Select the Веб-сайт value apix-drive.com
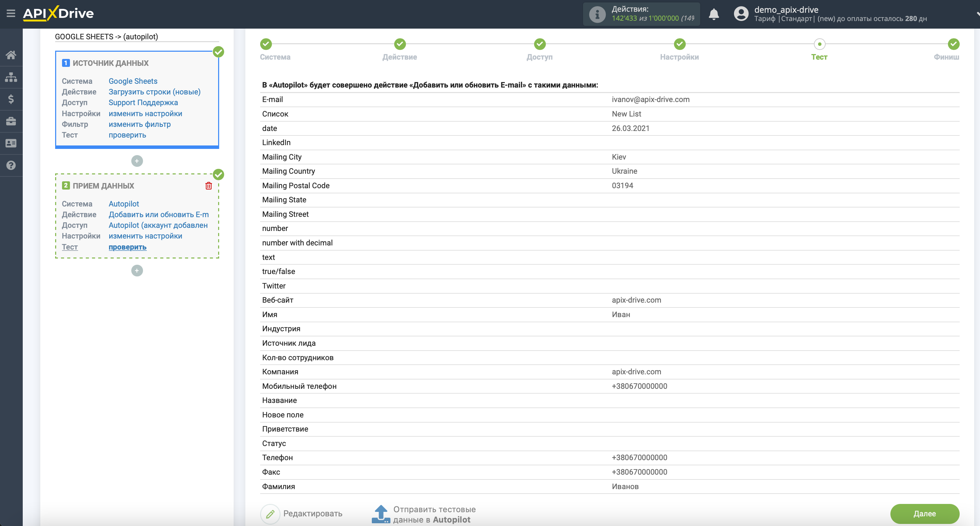Viewport: 980px width, 526px height. click(636, 300)
